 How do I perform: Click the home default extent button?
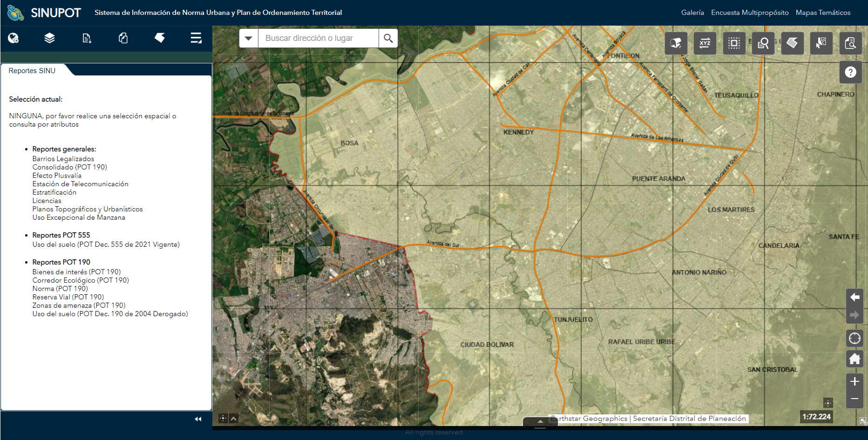click(x=854, y=359)
